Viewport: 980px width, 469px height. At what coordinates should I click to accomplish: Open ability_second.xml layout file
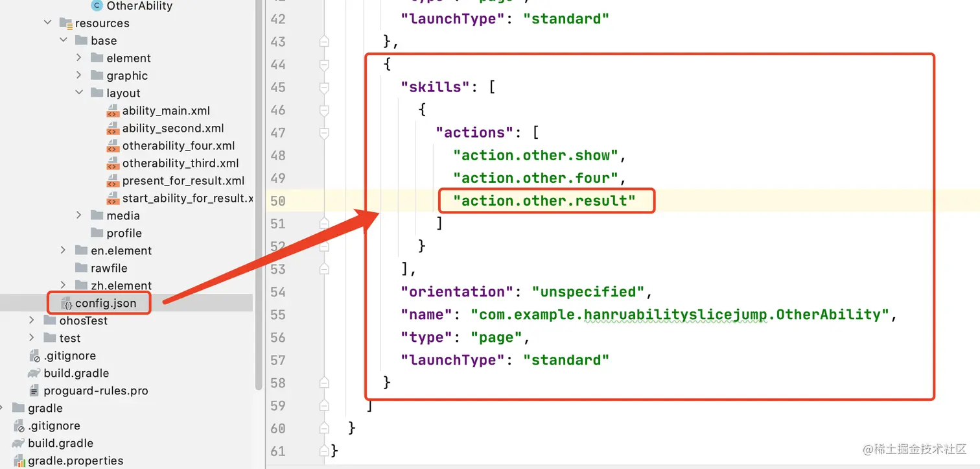tap(173, 128)
